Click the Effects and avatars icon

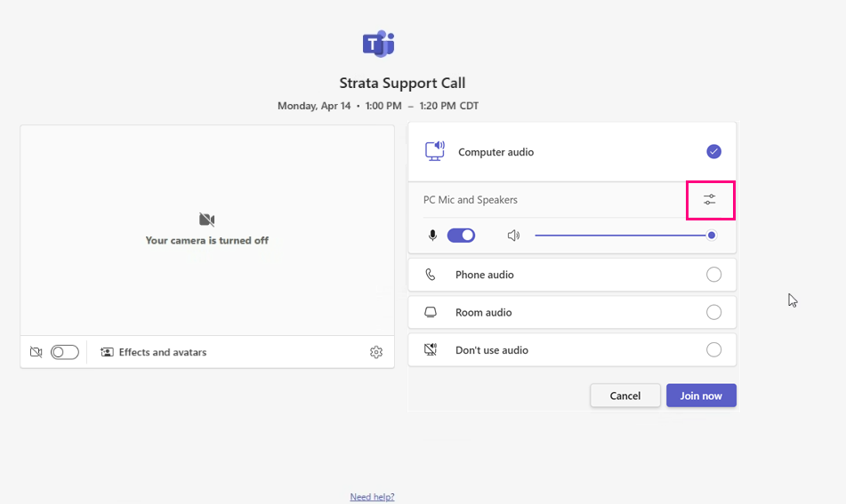[107, 352]
